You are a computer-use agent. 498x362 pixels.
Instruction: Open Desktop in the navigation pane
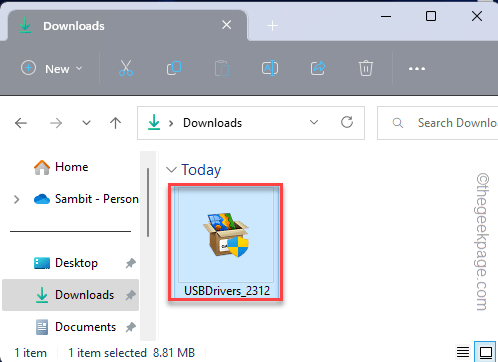pyautogui.click(x=66, y=263)
